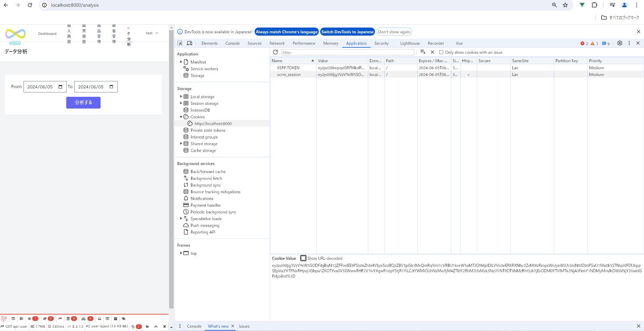Click the inspect element picker icon
Image resolution: width=644 pixels, height=331 pixels.
[x=180, y=43]
